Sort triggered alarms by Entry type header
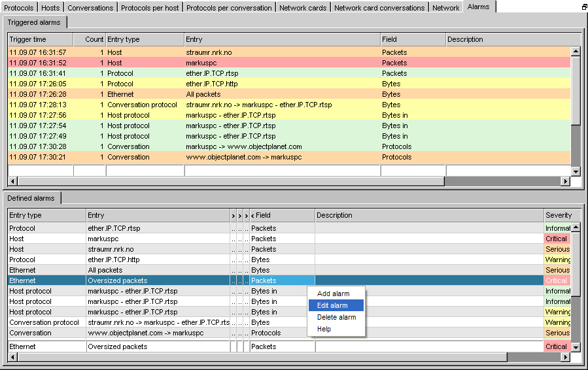The height and width of the screenshot is (370, 588). (x=145, y=39)
